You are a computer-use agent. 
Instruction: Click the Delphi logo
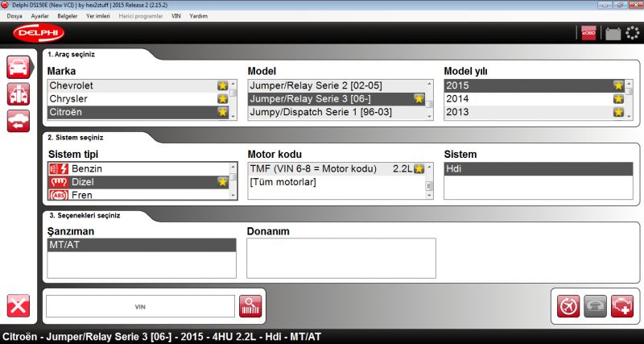(39, 33)
